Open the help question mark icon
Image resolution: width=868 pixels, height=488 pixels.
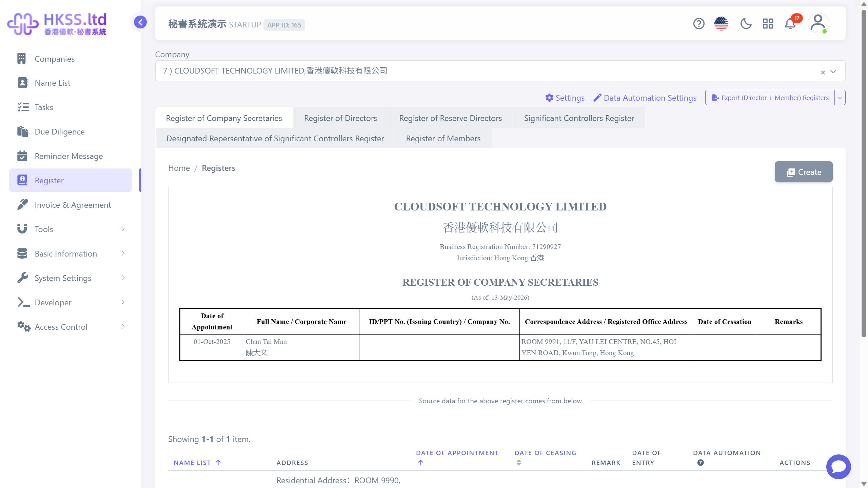[x=699, y=24]
